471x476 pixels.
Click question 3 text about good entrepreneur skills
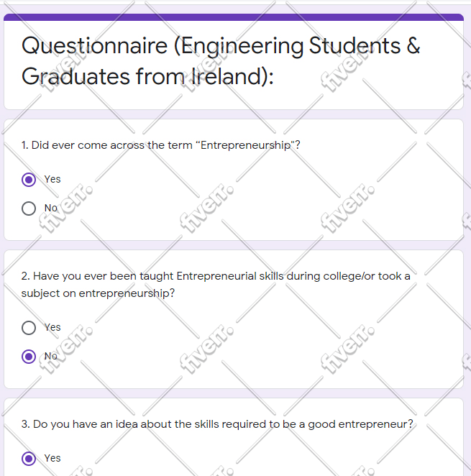[x=217, y=424]
